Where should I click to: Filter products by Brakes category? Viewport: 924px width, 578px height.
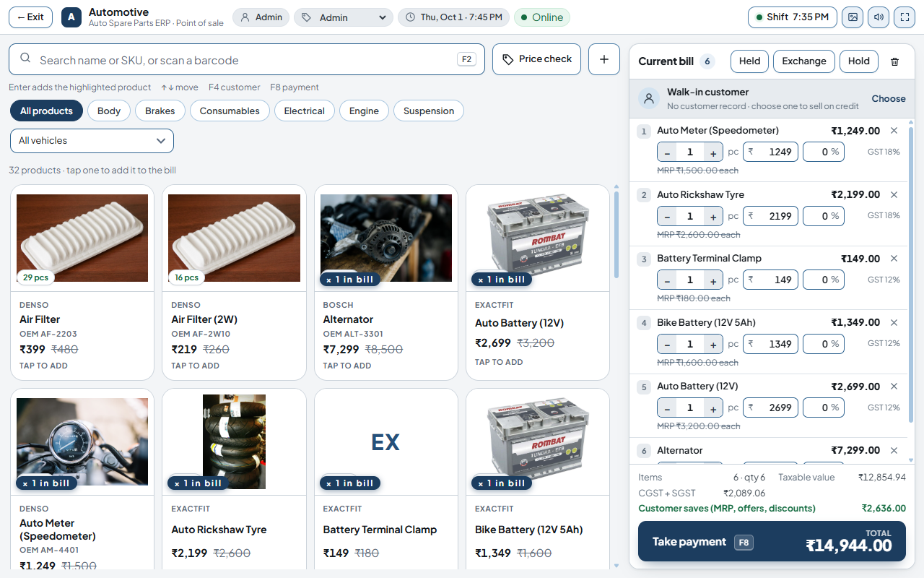[160, 111]
